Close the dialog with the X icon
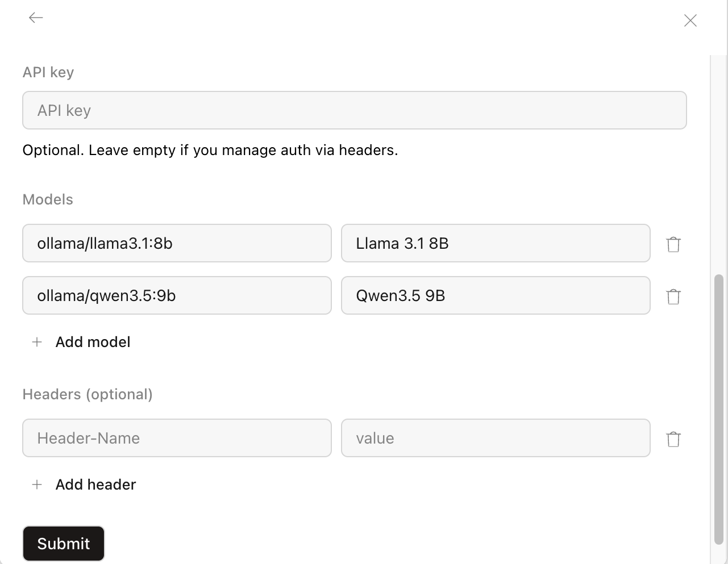 (x=690, y=20)
